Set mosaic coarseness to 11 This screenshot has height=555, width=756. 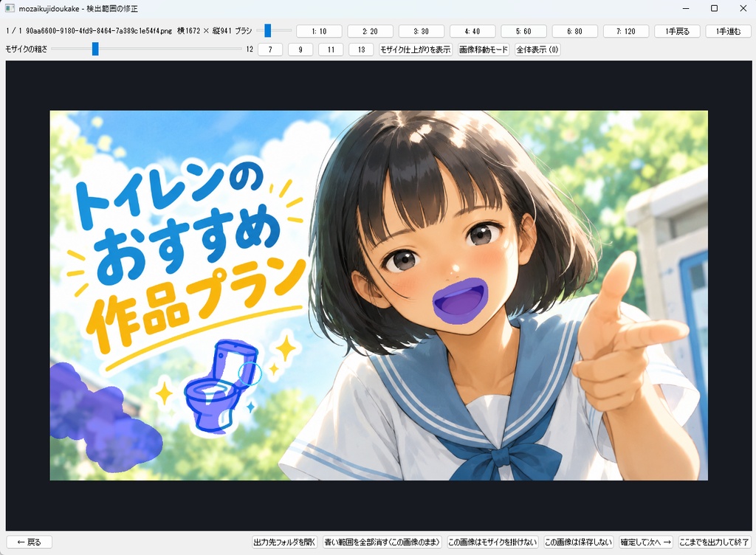click(331, 49)
